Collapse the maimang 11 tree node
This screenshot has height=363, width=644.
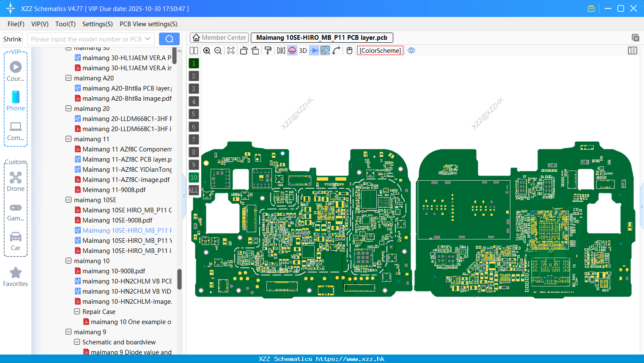click(x=69, y=139)
